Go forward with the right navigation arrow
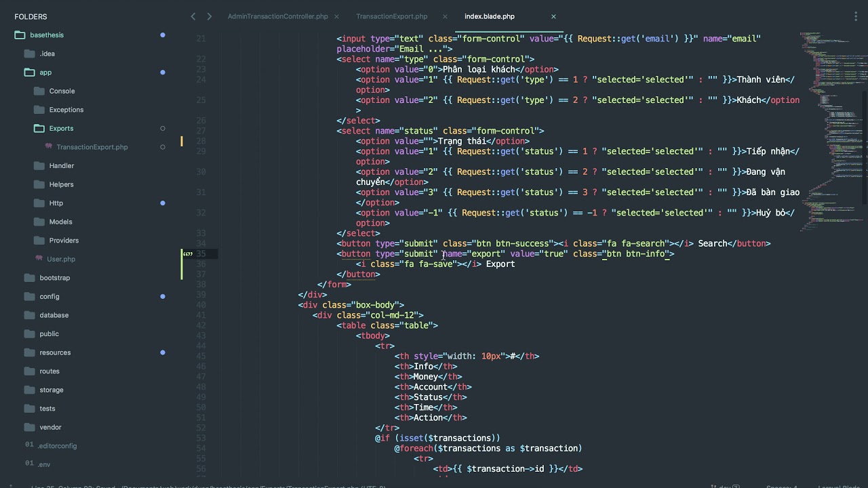 (x=209, y=16)
